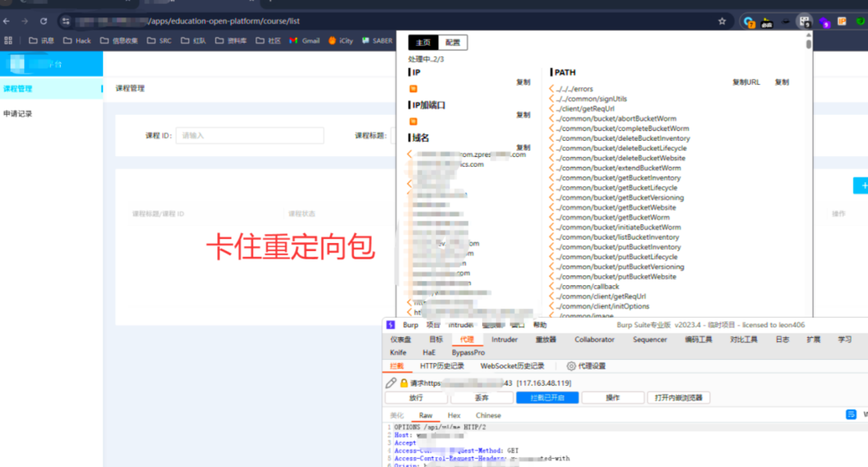This screenshot has height=467, width=868.
Task: Toggle the orange IP checkbox icon
Action: point(413,89)
